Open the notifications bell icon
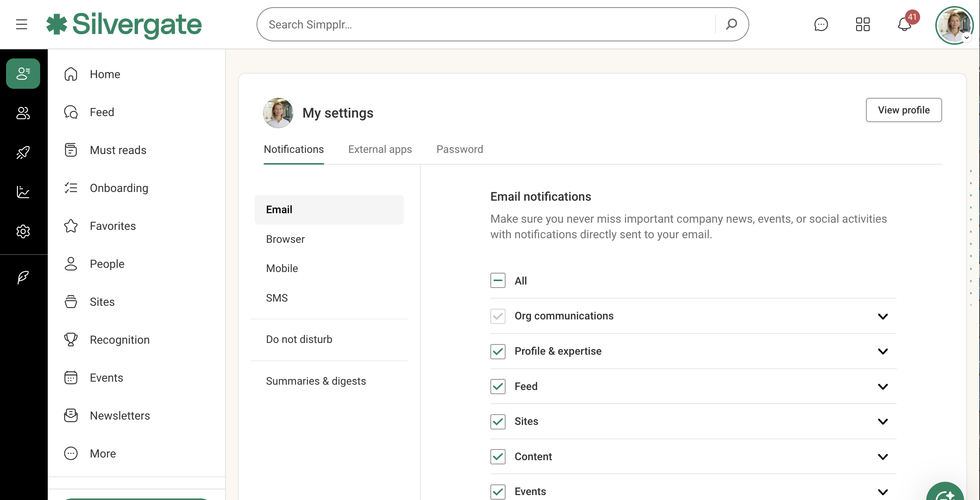The width and height of the screenshot is (980, 500). (904, 25)
